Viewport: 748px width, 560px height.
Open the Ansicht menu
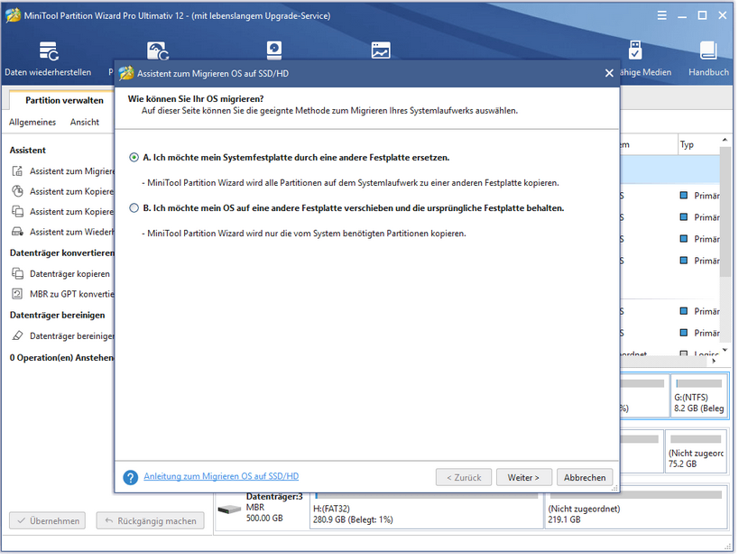[86, 124]
